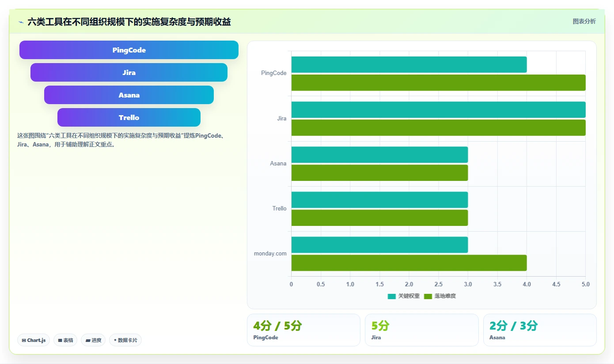This screenshot has width=614, height=364.
Task: Click the Asana axis label in chart
Action: 278,163
